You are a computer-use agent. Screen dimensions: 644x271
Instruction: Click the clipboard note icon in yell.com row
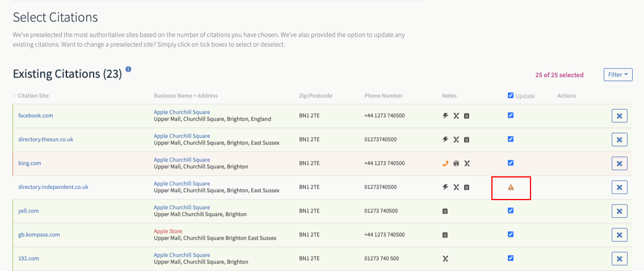445,211
